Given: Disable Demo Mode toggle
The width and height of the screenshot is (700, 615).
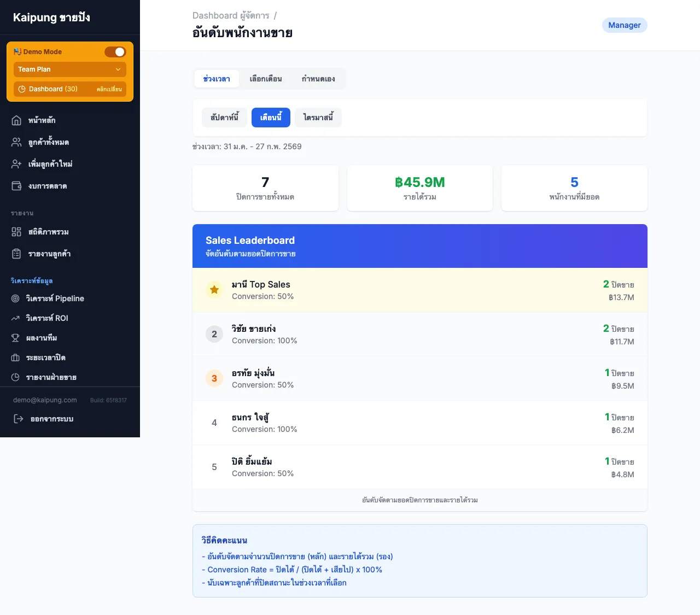Looking at the screenshot, I should click(115, 51).
